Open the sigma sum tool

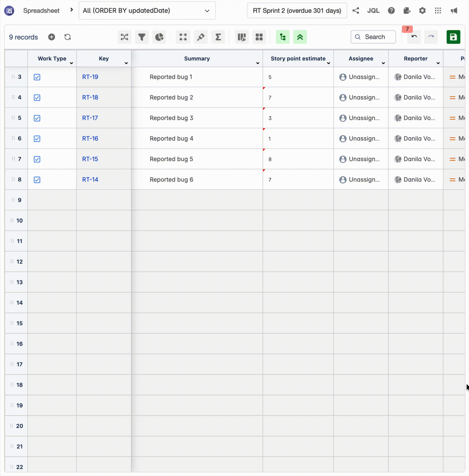coord(218,37)
